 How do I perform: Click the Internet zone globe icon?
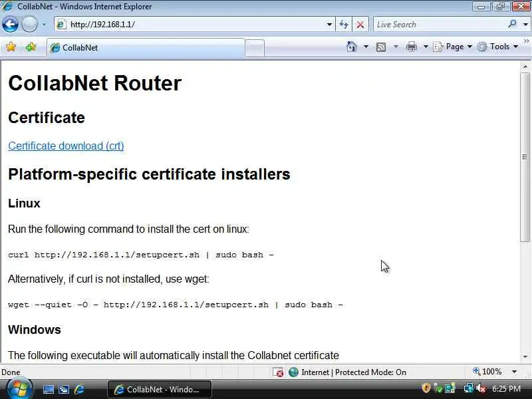coord(293,372)
